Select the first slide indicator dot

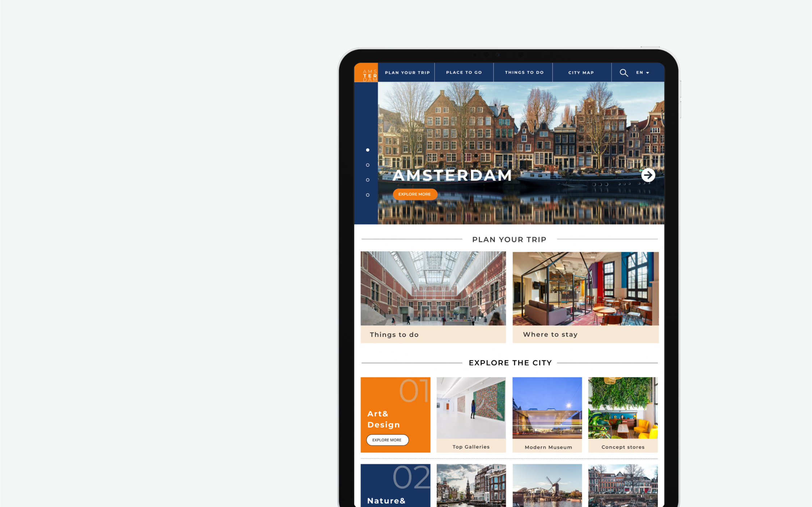click(x=368, y=150)
